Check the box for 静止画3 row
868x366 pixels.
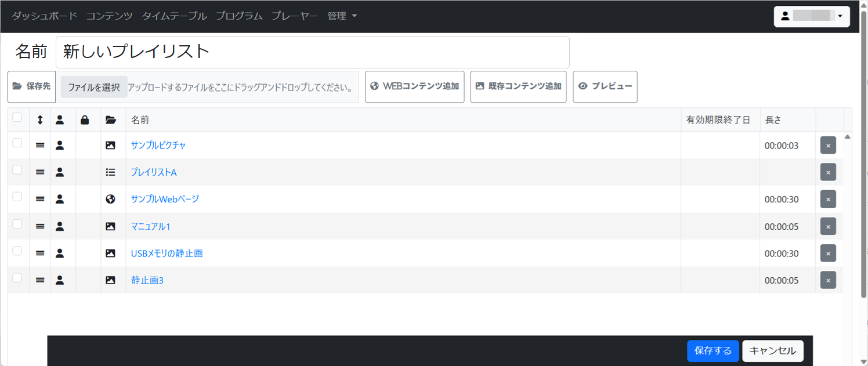point(17,277)
